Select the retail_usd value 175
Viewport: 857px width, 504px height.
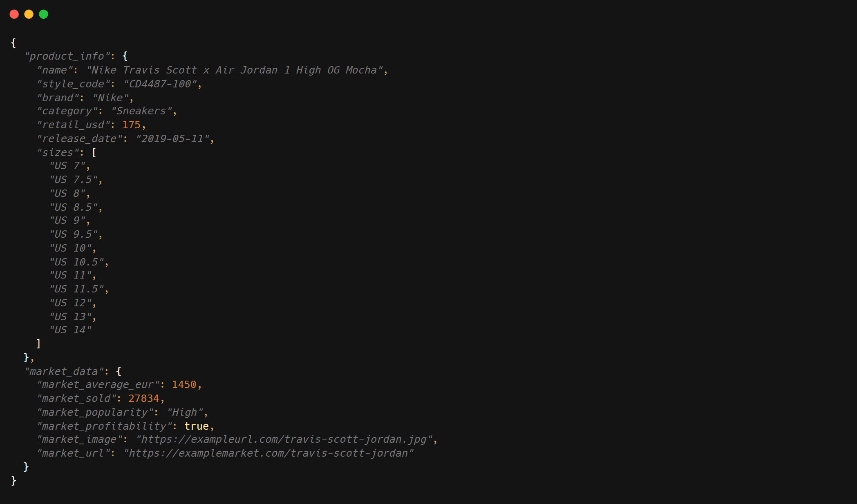[131, 125]
